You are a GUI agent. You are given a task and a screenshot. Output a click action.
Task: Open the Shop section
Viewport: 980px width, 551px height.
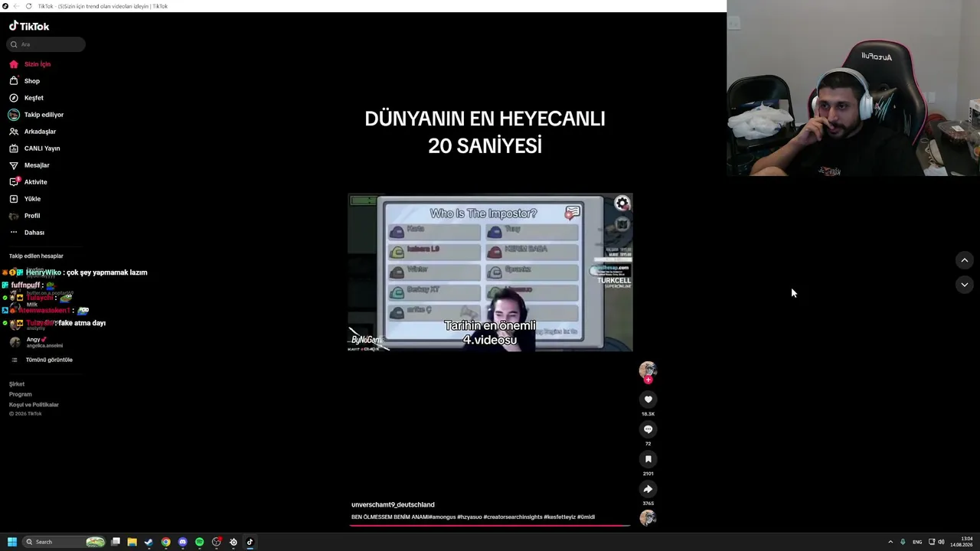[x=24, y=81]
